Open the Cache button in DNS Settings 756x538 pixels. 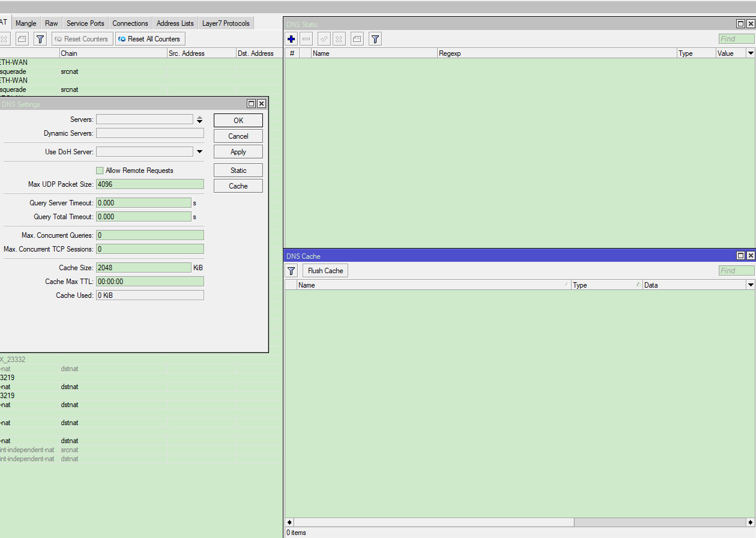[238, 186]
